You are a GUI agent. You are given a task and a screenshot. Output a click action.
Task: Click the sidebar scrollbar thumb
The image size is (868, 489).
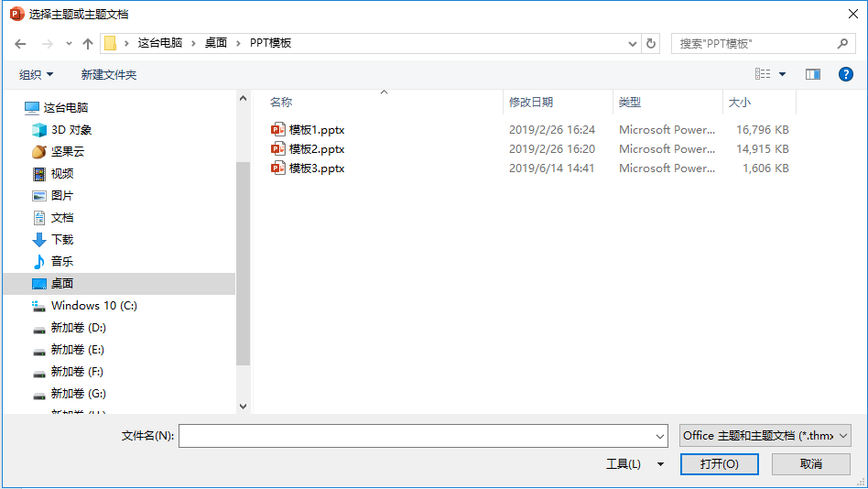point(243,264)
